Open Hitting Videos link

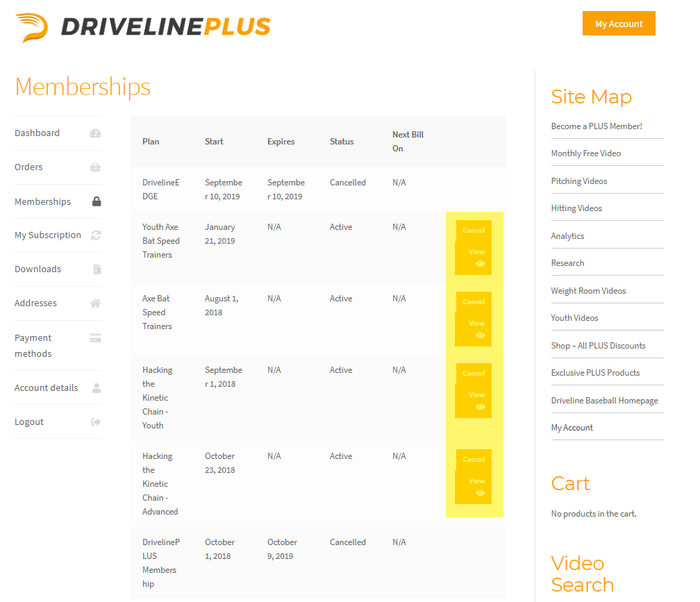click(576, 208)
